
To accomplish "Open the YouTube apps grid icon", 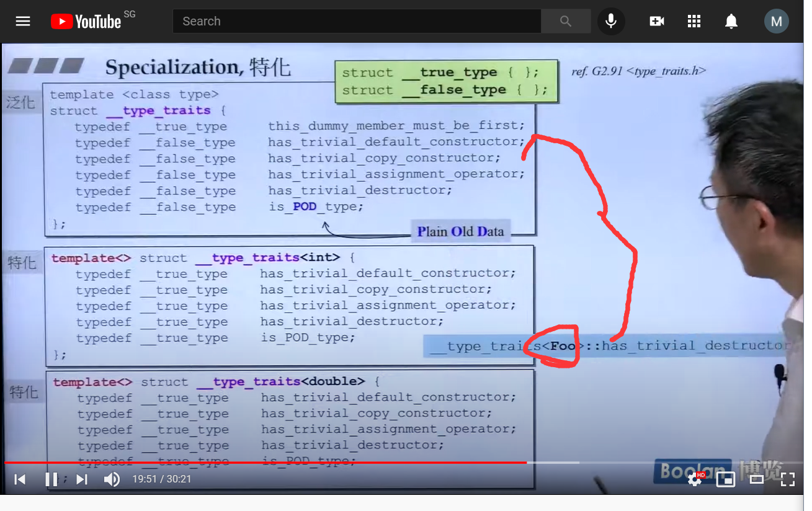I will pyautogui.click(x=694, y=21).
